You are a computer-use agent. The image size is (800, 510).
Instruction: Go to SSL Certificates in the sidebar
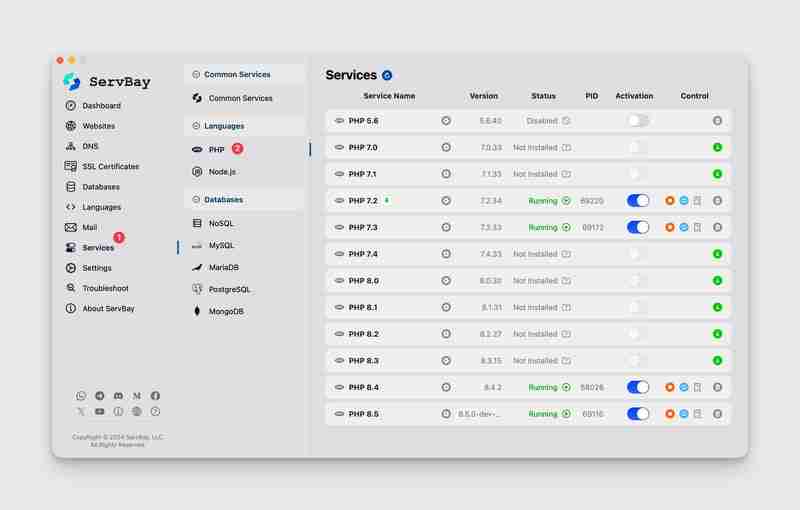(x=110, y=167)
